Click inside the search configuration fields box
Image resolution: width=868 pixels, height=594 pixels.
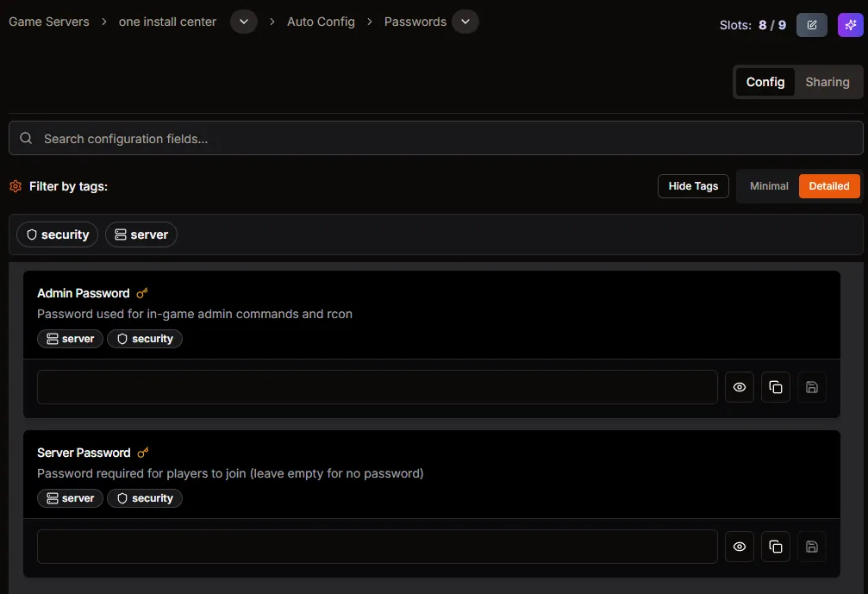click(345, 137)
